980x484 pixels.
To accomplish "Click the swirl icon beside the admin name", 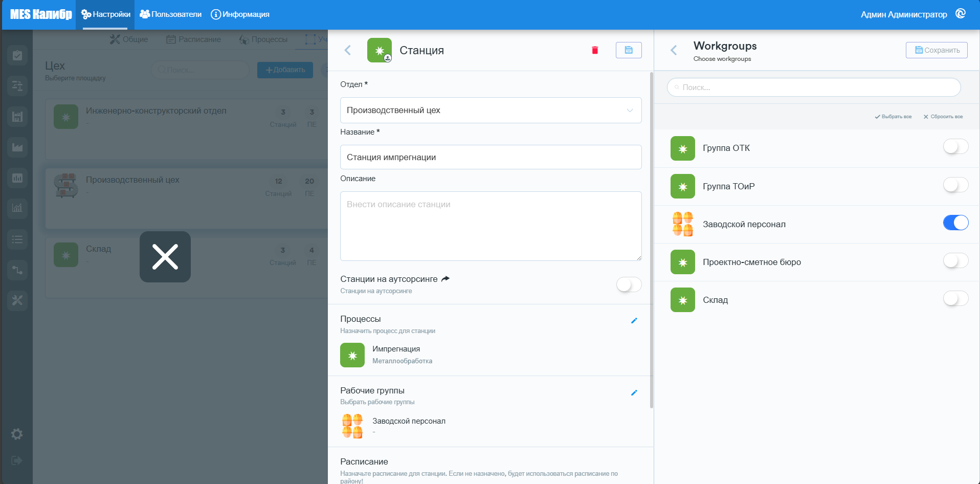I will point(961,14).
